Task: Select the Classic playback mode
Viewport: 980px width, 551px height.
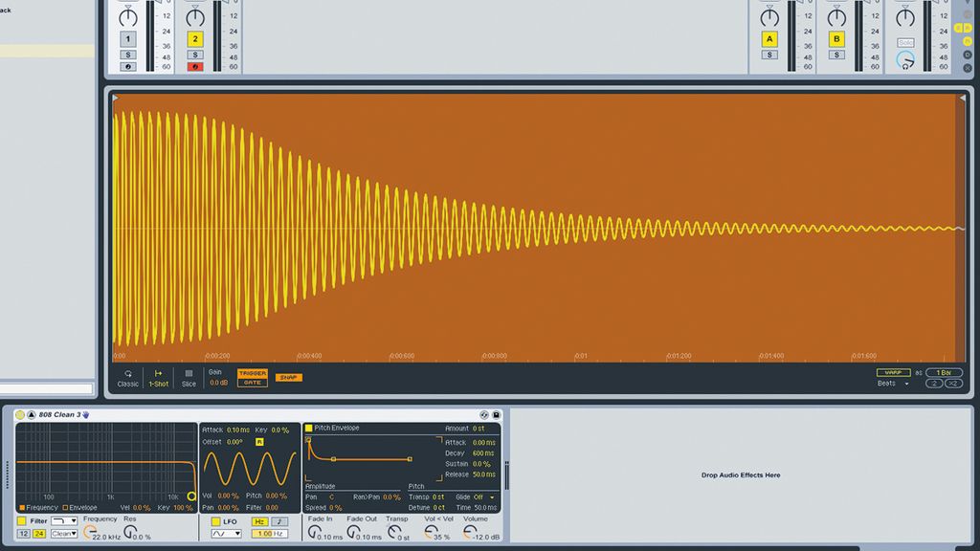Action: click(x=127, y=380)
